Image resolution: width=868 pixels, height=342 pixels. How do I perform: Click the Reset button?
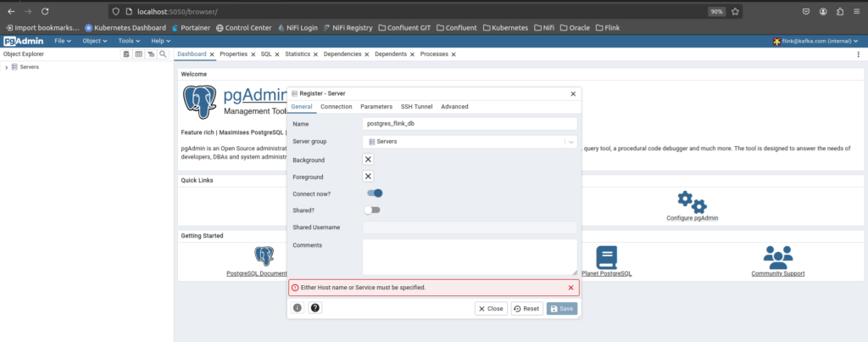click(x=526, y=308)
